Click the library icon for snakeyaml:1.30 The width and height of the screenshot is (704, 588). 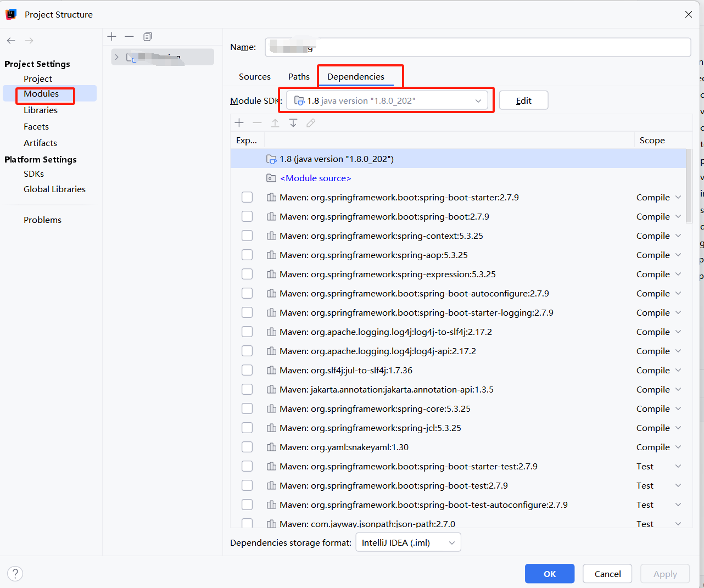tap(271, 447)
